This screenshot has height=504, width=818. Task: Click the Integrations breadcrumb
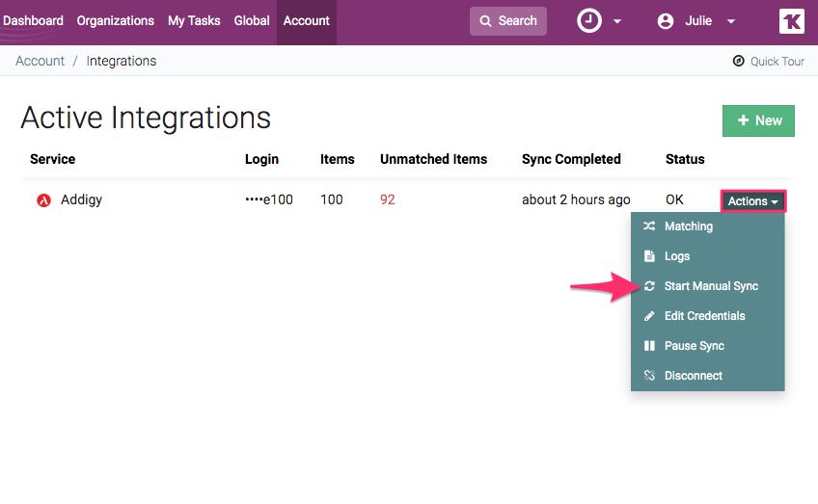coord(121,61)
